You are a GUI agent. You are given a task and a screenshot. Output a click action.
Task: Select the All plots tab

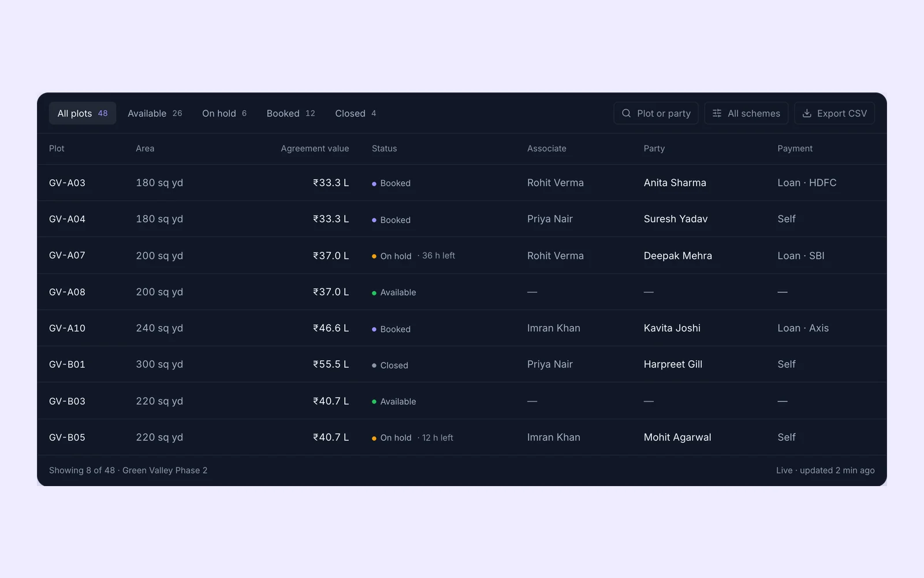pos(83,113)
